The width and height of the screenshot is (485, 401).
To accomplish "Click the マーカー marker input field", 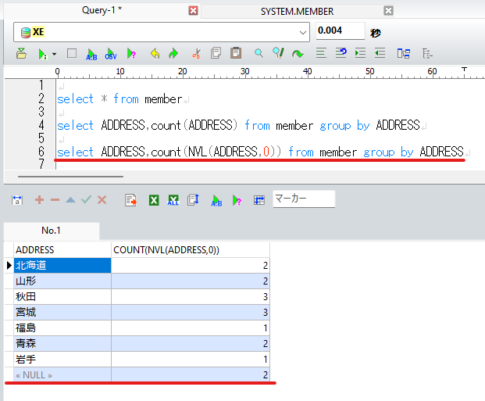I will pyautogui.click(x=304, y=199).
